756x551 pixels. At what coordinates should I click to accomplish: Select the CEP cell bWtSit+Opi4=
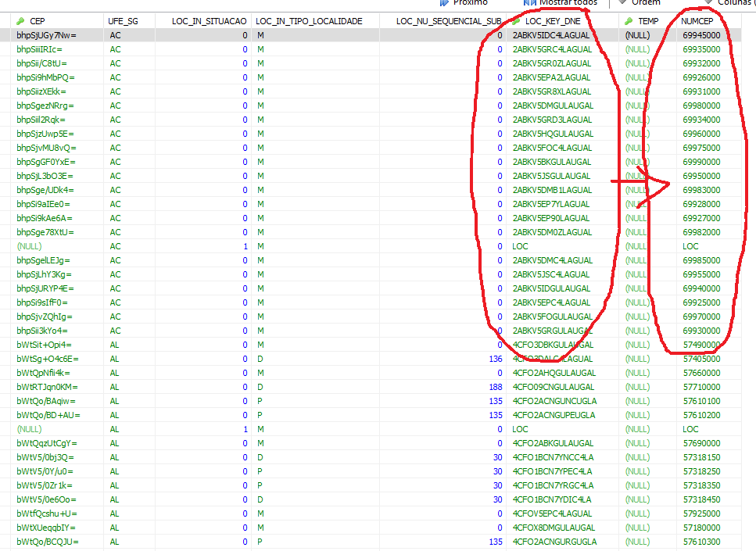(44, 345)
